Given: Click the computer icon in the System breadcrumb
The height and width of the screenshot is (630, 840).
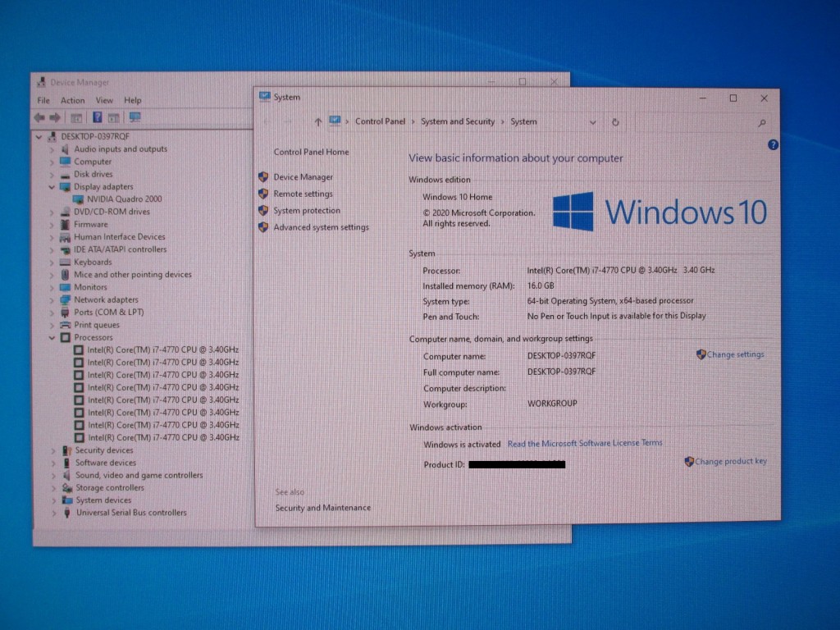Looking at the screenshot, I should click(x=335, y=121).
